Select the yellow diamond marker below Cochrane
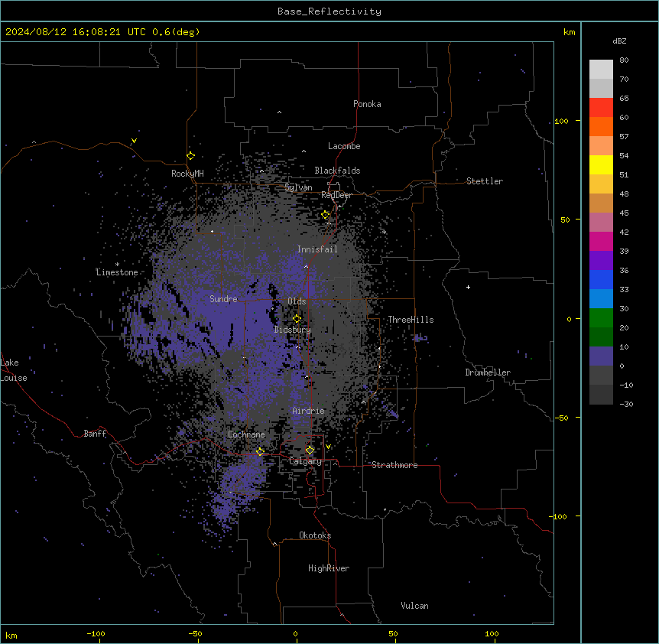 (x=260, y=452)
